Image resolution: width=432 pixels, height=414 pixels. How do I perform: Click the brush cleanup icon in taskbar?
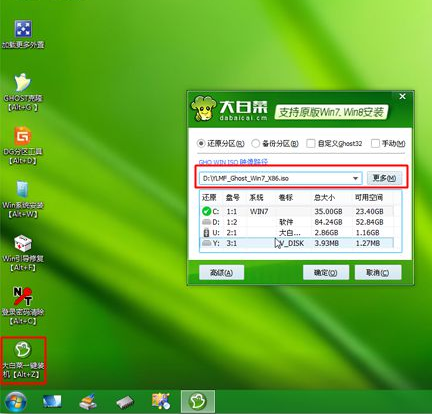point(88,402)
